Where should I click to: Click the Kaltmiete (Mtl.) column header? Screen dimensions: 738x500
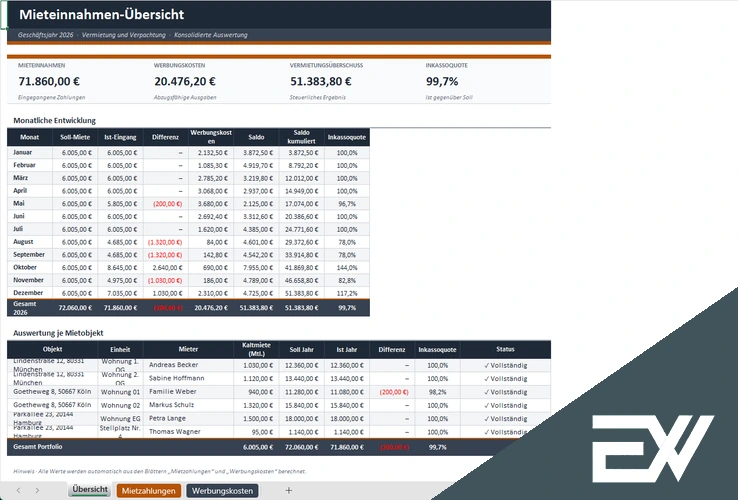[x=256, y=349]
